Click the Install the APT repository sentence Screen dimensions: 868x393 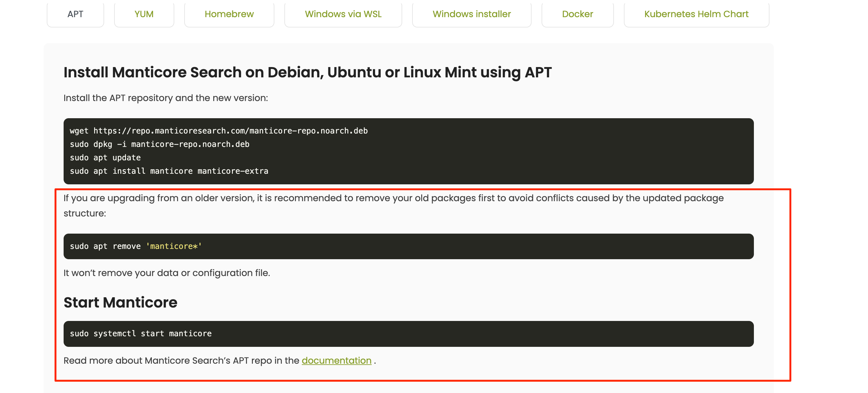coord(166,98)
